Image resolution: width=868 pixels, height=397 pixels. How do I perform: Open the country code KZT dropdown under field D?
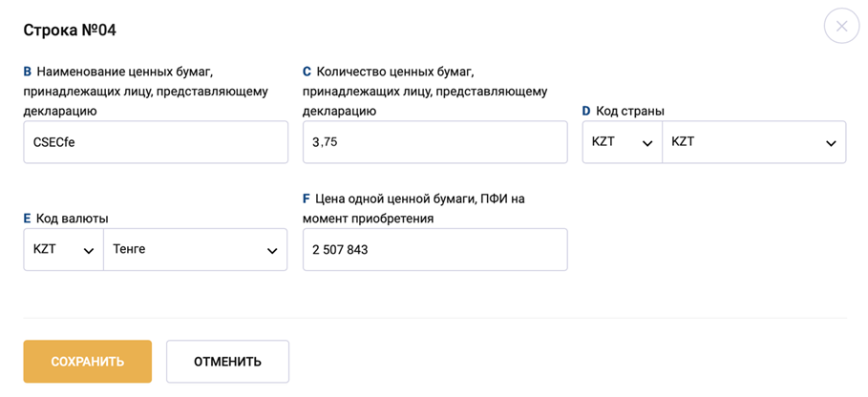tap(622, 142)
